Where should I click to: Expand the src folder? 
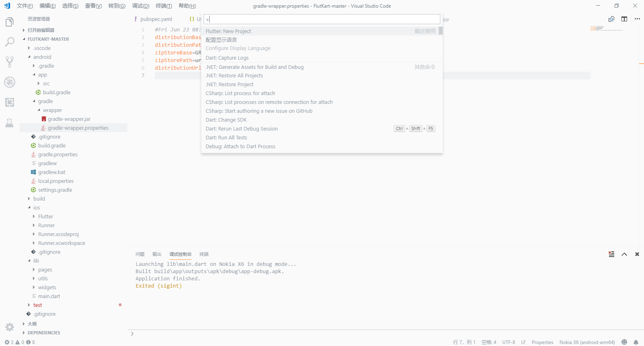click(x=46, y=83)
